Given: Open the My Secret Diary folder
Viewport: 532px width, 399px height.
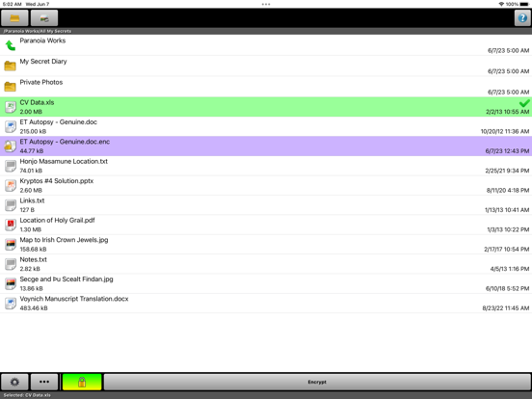Looking at the screenshot, I should click(x=266, y=66).
